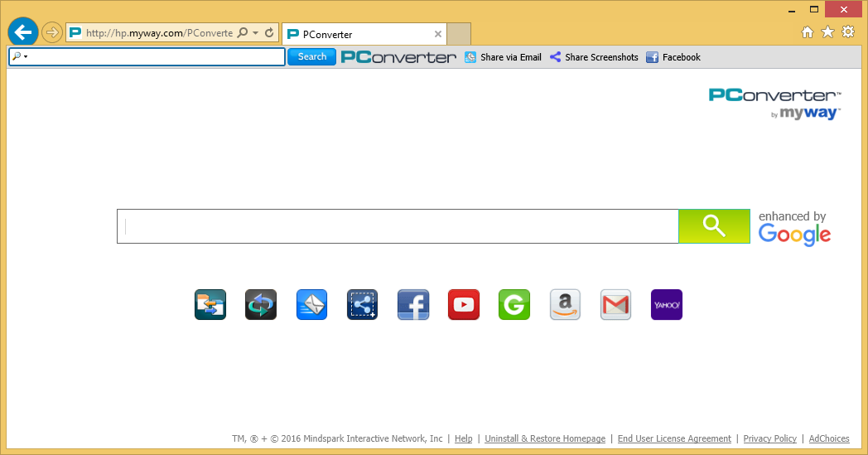Open the green G shortcut icon
The width and height of the screenshot is (868, 455).
pos(514,305)
